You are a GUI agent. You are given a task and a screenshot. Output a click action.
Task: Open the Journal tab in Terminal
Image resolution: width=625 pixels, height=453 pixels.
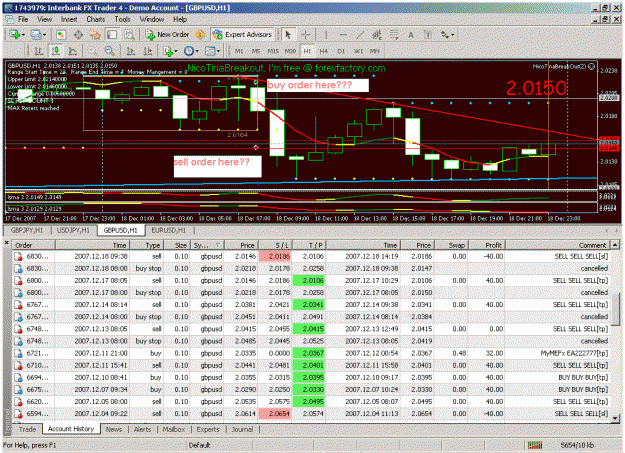242,429
